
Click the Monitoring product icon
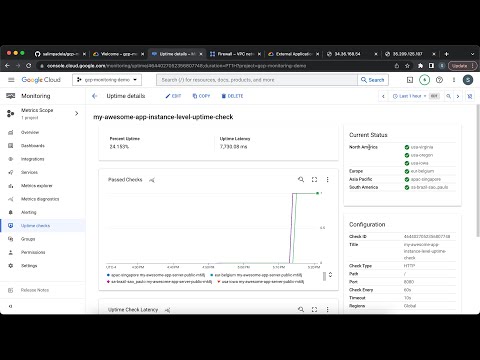pyautogui.click(x=11, y=96)
